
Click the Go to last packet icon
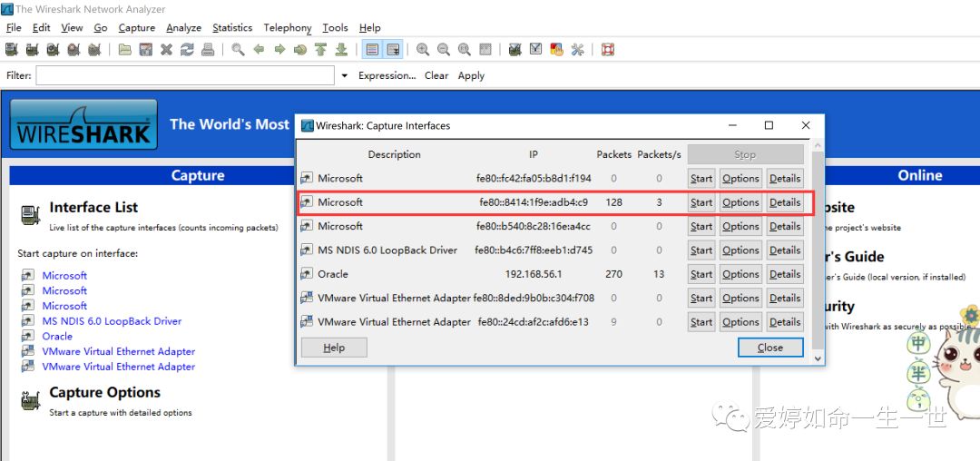341,49
